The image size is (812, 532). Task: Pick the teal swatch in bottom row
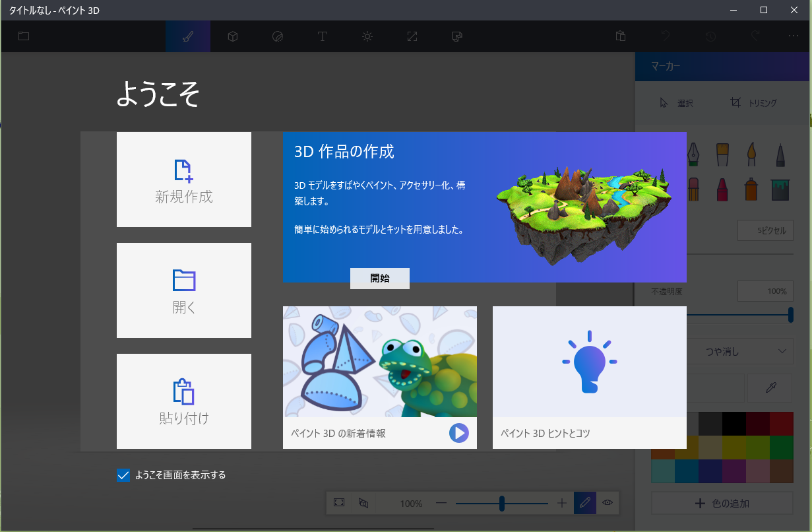[x=663, y=471]
